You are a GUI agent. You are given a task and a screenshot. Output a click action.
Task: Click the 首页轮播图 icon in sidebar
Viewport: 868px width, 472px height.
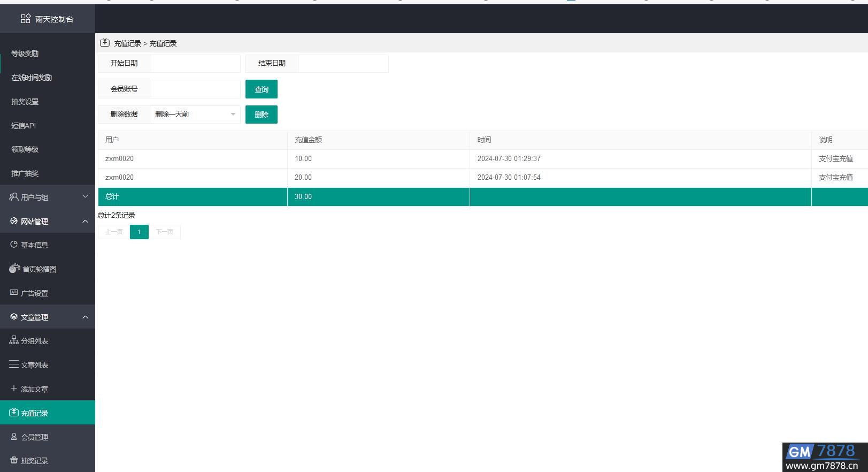[x=14, y=269]
